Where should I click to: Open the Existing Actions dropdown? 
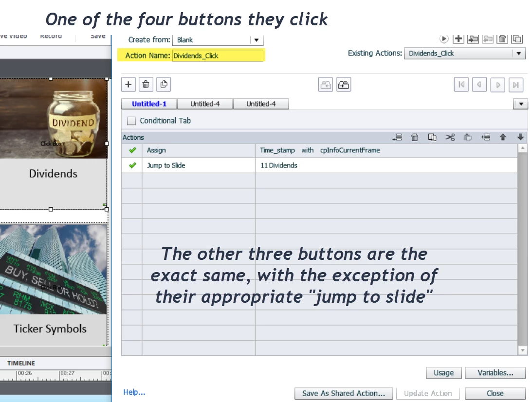click(518, 54)
